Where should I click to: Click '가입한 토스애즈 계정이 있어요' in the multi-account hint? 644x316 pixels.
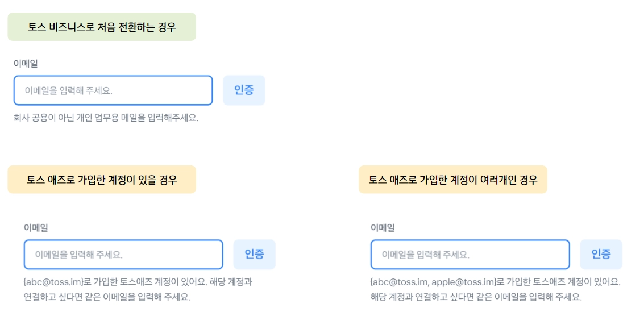click(563, 281)
